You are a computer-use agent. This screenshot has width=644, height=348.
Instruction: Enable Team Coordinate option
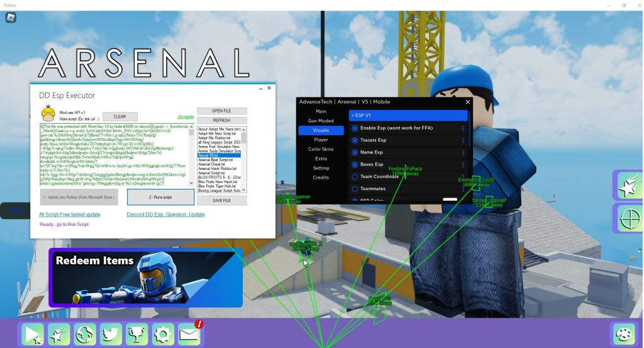tap(355, 177)
